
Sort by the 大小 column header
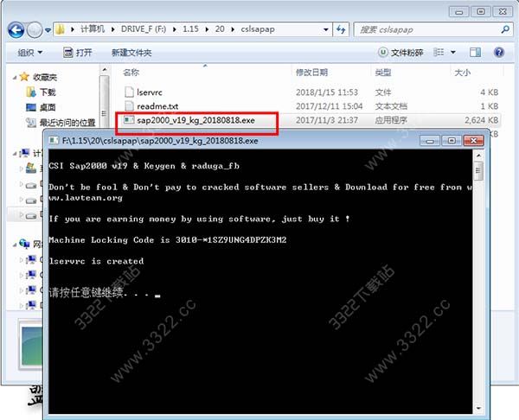tap(463, 73)
